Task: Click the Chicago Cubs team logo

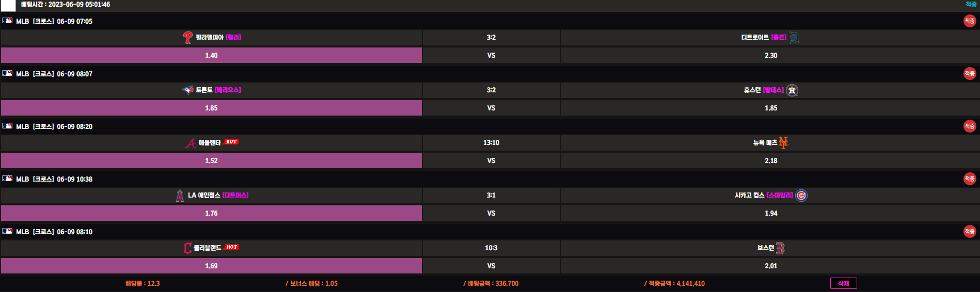Action: coord(801,196)
